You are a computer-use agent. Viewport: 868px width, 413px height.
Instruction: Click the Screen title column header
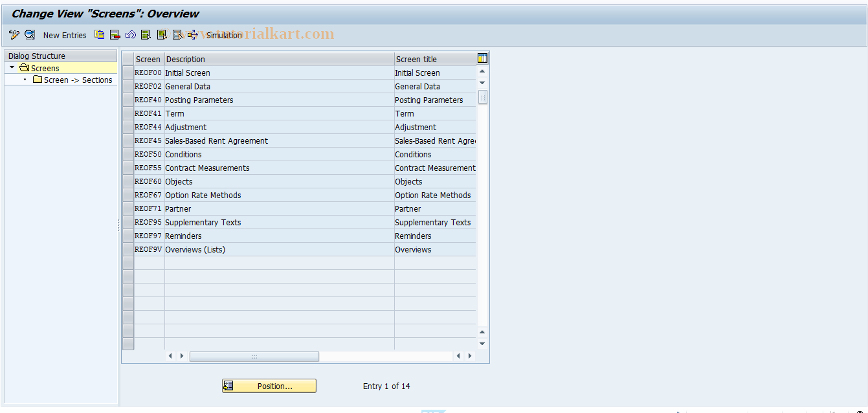435,59
